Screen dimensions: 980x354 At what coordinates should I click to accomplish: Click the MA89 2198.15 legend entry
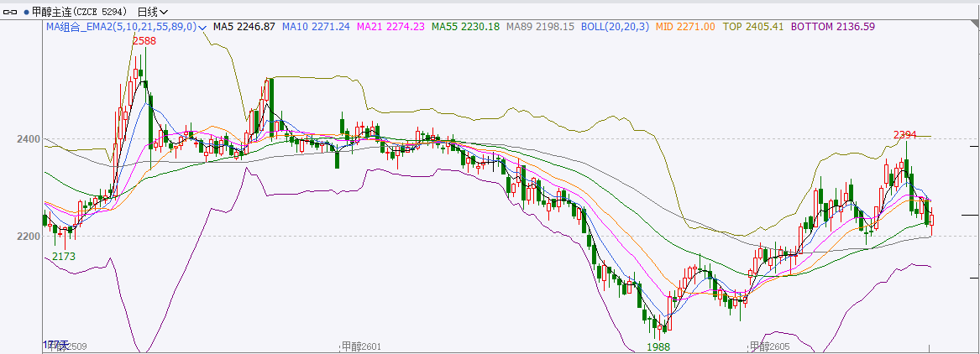tap(541, 27)
